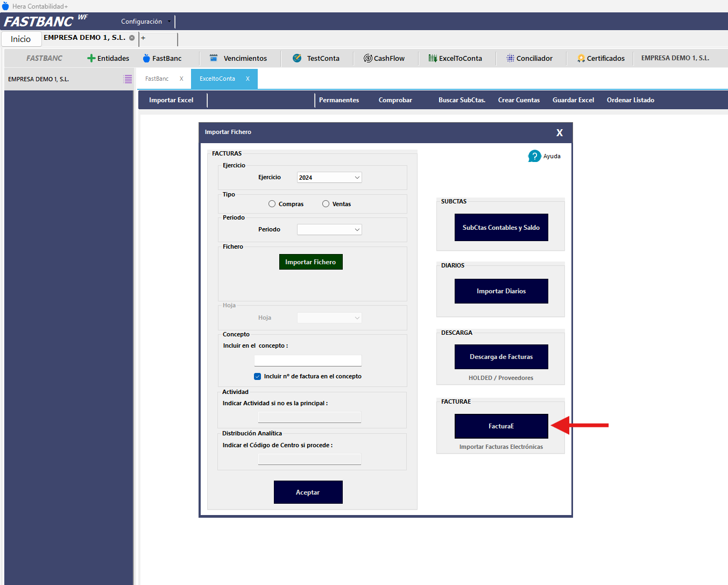Select the Compras radio button

pyautogui.click(x=272, y=204)
